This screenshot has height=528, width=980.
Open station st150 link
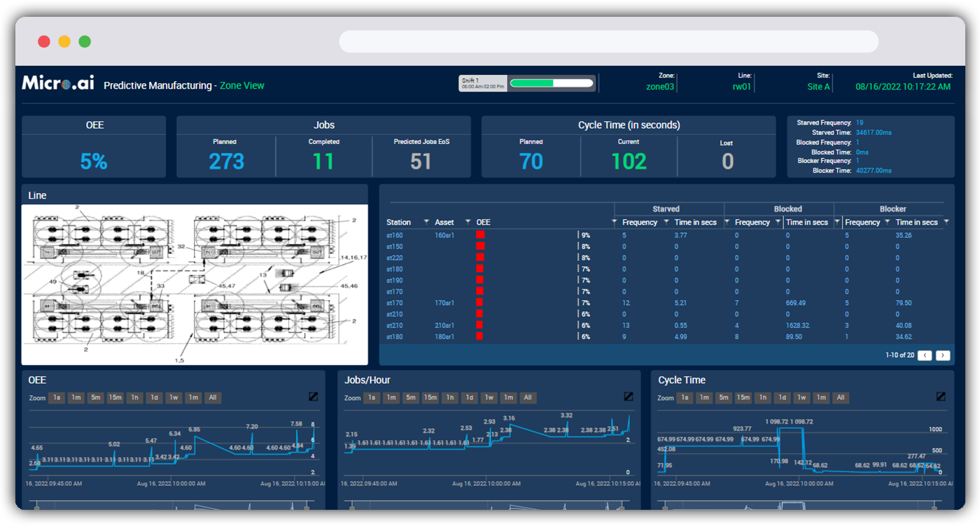coord(395,247)
